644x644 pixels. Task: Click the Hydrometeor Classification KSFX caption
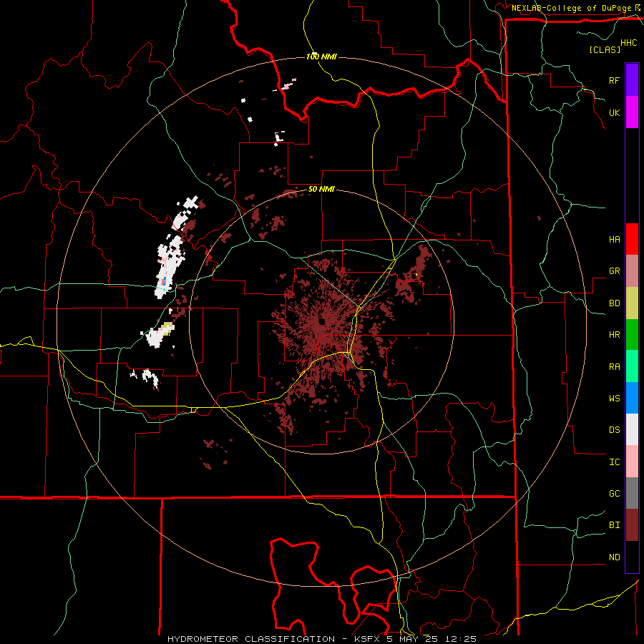[x=322, y=639]
